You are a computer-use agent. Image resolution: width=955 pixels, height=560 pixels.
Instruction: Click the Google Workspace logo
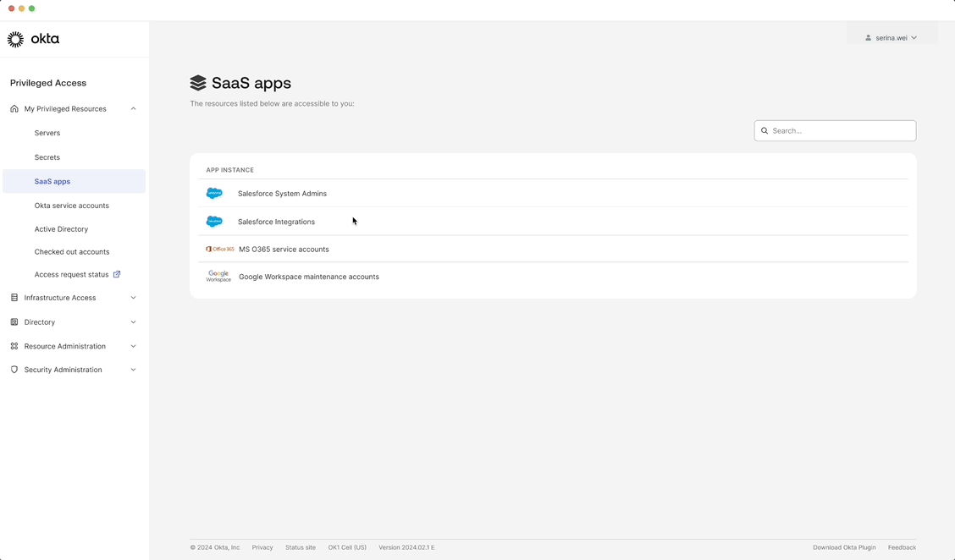tap(218, 277)
